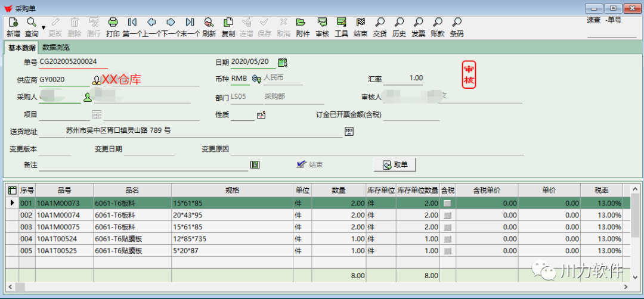Toggle the 含税 checkbox in row 005

(x=447, y=251)
